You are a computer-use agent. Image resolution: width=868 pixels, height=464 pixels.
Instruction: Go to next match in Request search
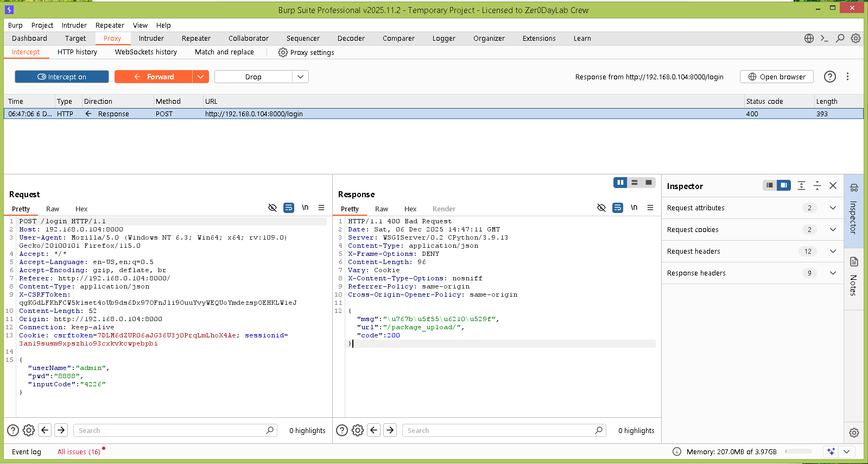point(61,430)
